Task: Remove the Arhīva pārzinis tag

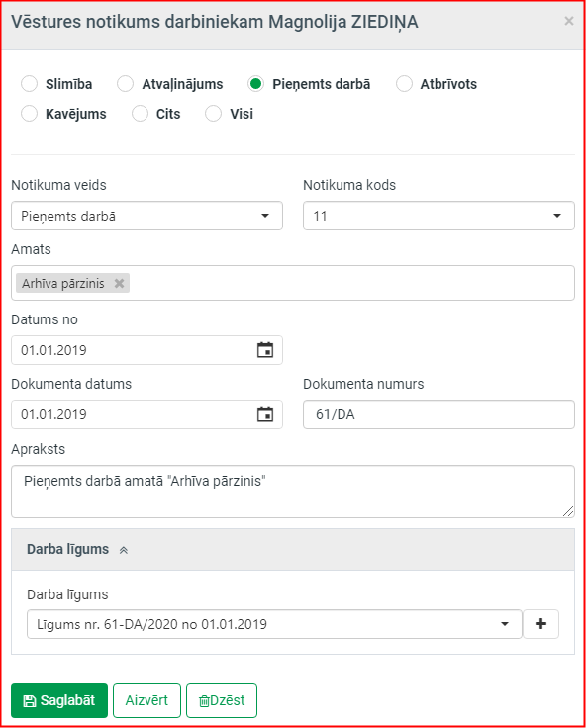Action: coord(120,283)
